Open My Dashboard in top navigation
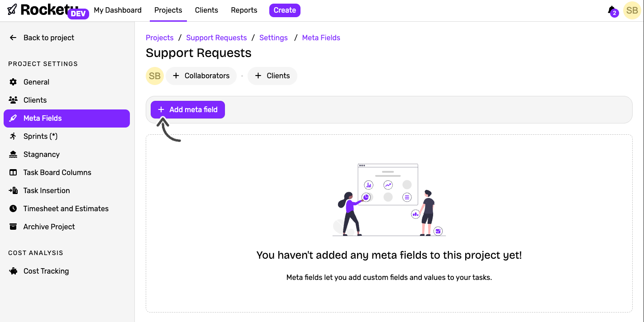The height and width of the screenshot is (322, 644). point(118,10)
